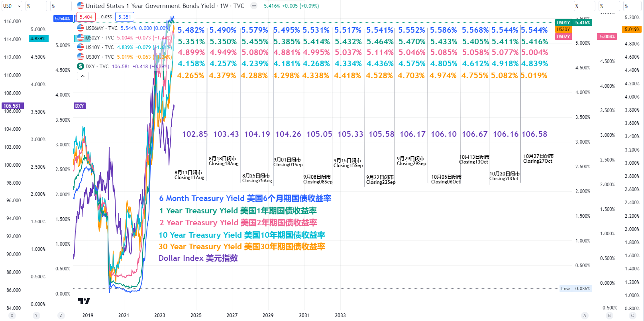Select the US06MY TVC legend row
Viewport: 644px width, 321px height.
click(x=124, y=28)
